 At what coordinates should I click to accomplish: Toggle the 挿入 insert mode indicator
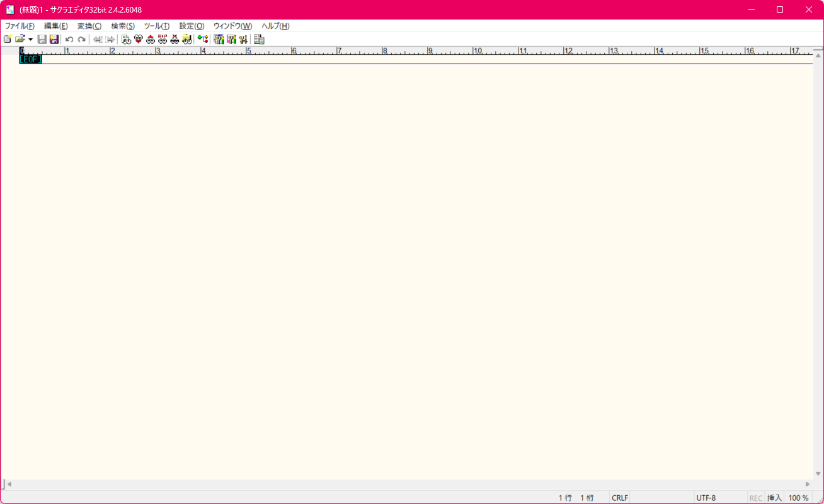[x=774, y=498]
